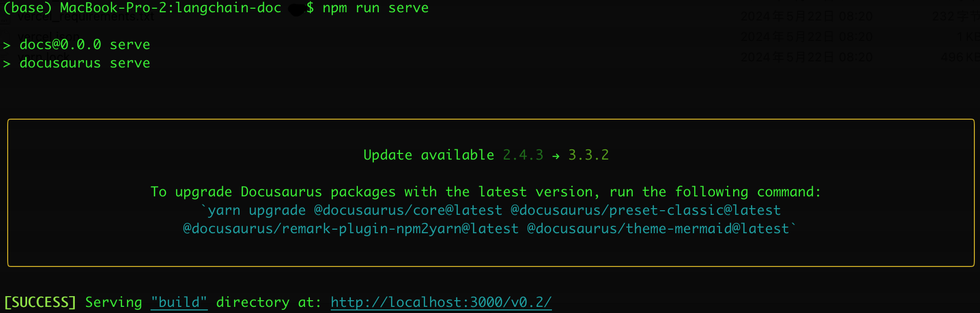Click the arrow between version numbers

556,155
